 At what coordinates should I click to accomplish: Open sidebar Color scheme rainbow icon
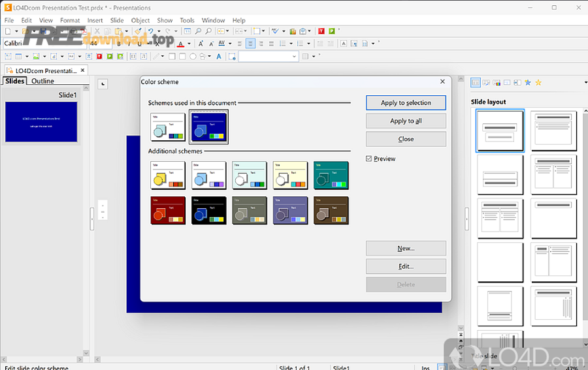coord(497,82)
